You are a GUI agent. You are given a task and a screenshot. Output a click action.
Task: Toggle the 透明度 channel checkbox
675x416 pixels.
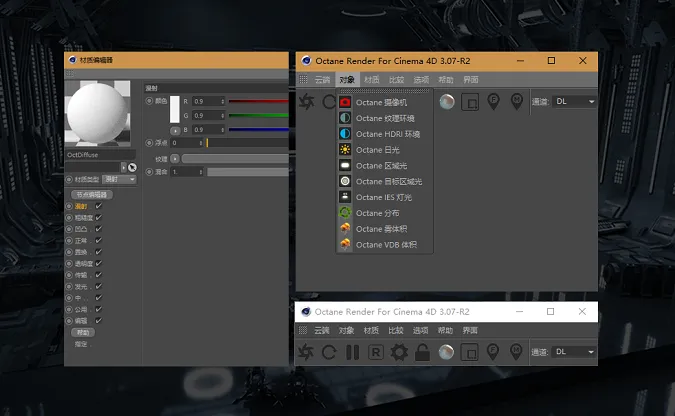click(99, 263)
